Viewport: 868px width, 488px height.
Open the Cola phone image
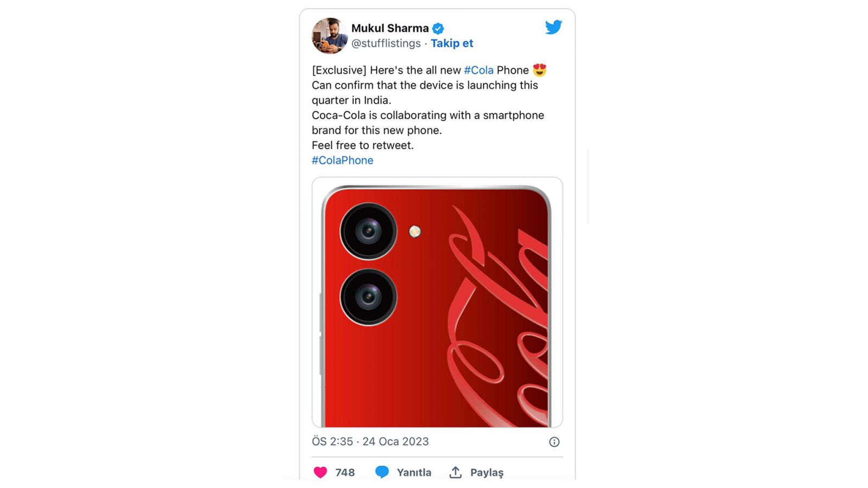click(437, 303)
